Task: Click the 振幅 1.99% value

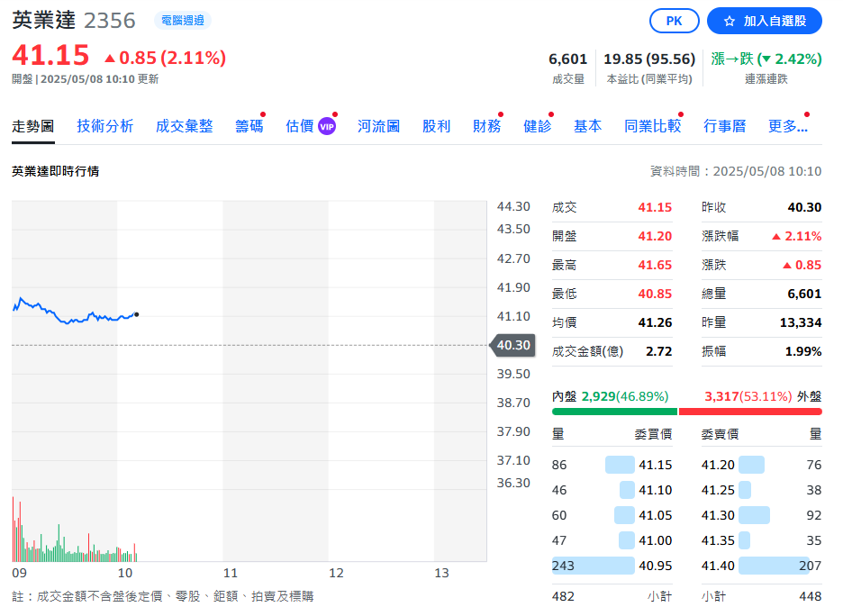Action: (x=803, y=351)
